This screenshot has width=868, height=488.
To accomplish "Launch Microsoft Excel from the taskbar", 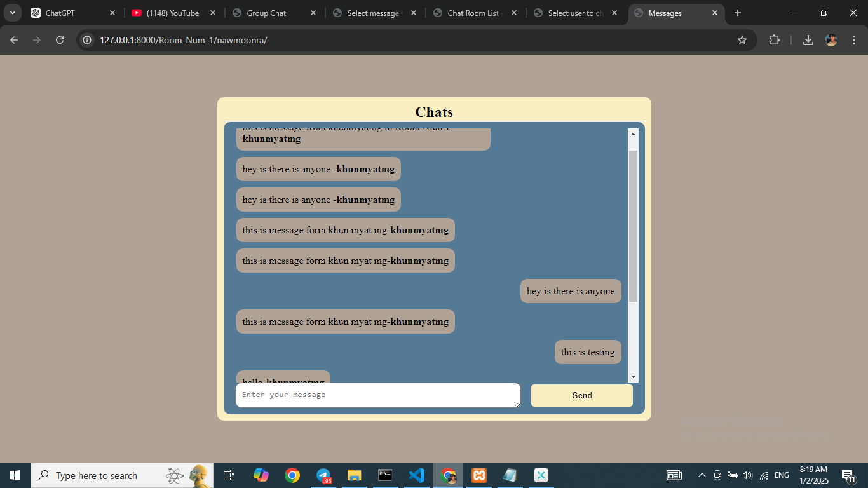I will coord(541,475).
